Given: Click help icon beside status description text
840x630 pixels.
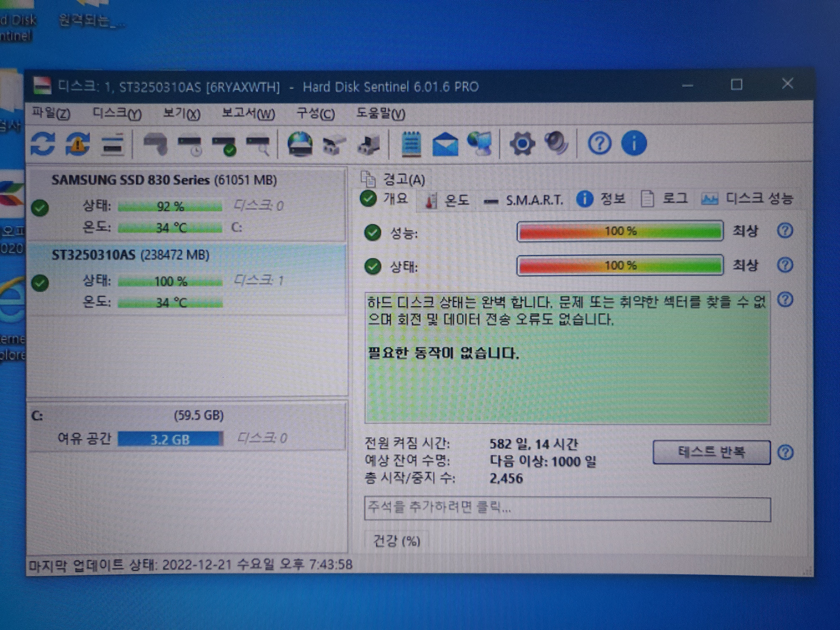Looking at the screenshot, I should (785, 300).
